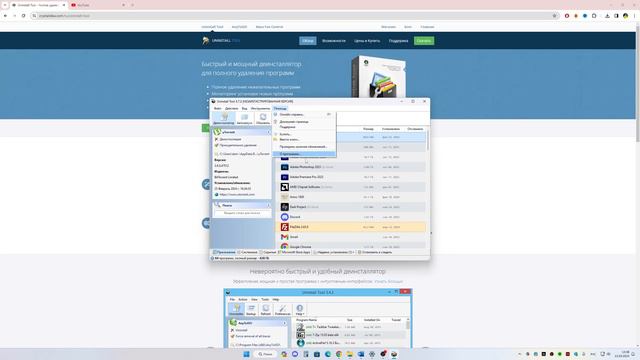Click the Chrome profile avatar icon
The width and height of the screenshot is (640, 360).
pyautogui.click(x=625, y=16)
